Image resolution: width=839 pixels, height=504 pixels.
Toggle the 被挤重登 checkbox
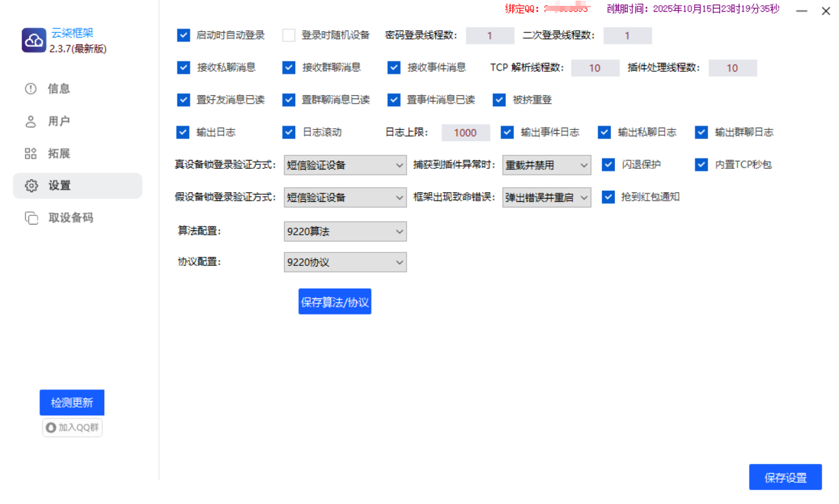(x=499, y=100)
